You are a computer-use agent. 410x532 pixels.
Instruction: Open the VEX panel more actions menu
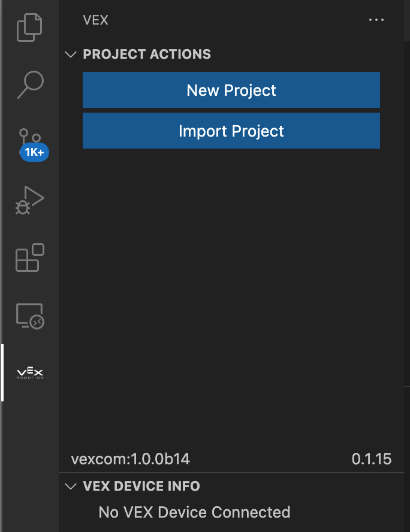coord(376,20)
